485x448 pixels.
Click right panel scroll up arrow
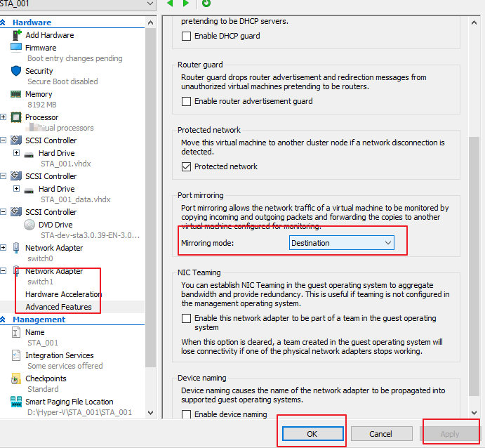click(474, 22)
